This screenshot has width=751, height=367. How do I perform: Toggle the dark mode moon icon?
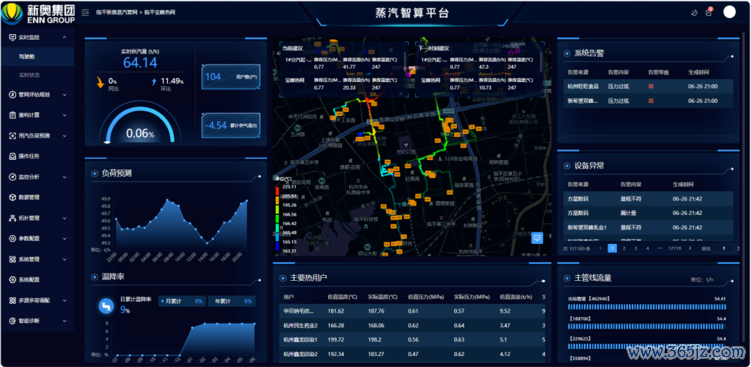click(x=694, y=13)
